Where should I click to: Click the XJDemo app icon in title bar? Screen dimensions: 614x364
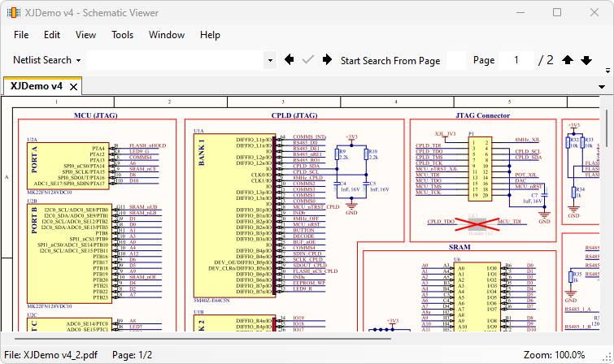[15, 13]
